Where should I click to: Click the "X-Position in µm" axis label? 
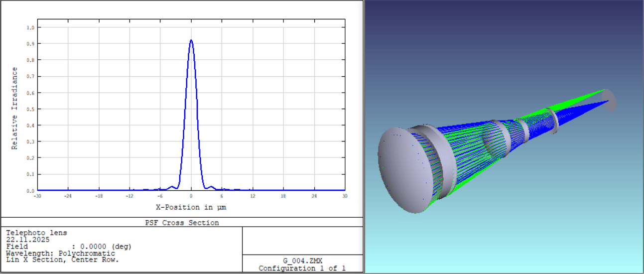coord(191,207)
